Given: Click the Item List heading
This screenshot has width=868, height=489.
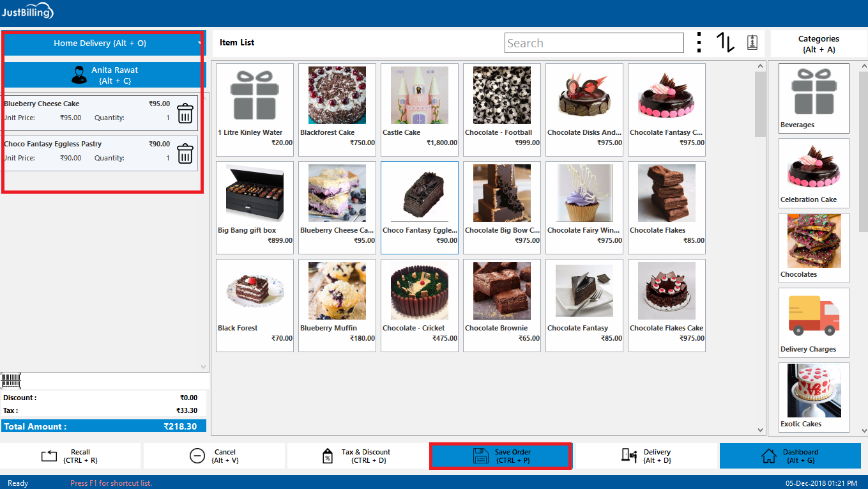Looking at the screenshot, I should 237,43.
